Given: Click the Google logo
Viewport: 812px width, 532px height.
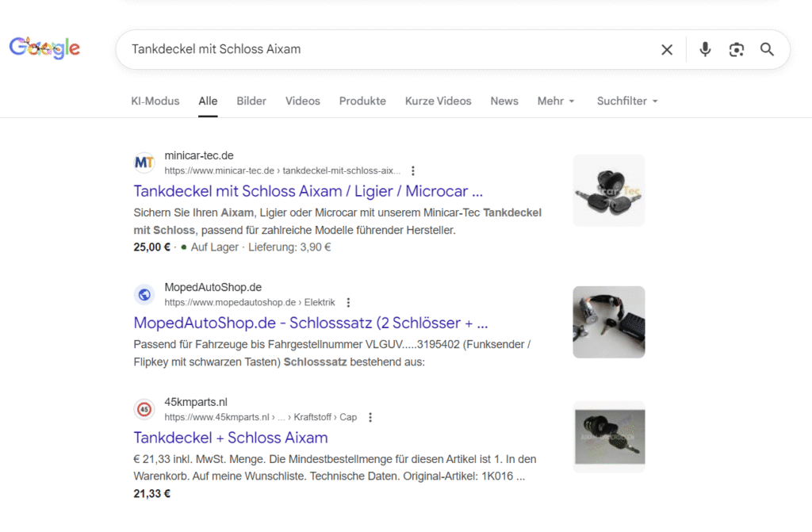Looking at the screenshot, I should point(44,48).
